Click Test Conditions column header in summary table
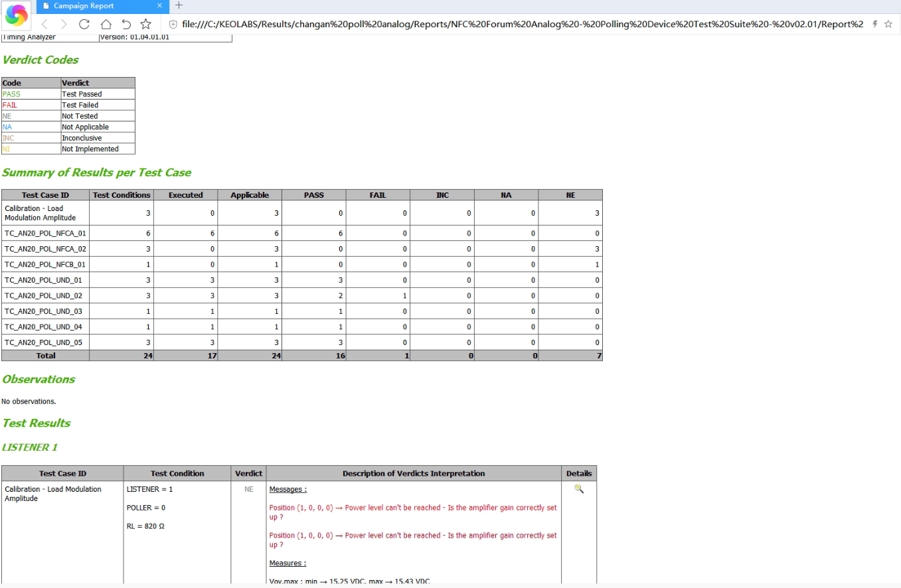Image resolution: width=901 pixels, height=588 pixels. point(122,195)
